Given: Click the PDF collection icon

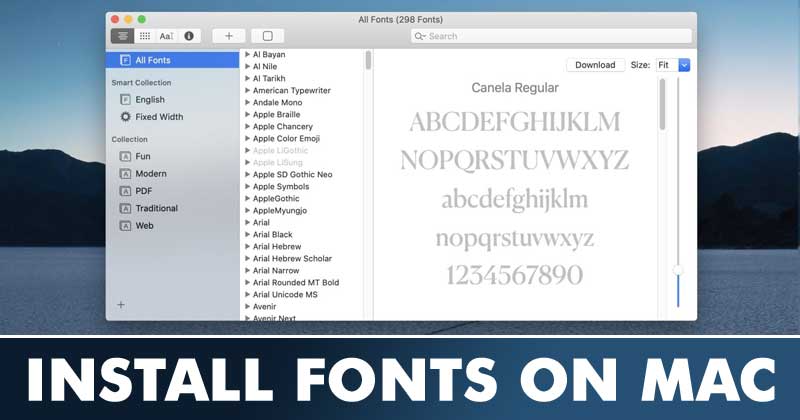Looking at the screenshot, I should [125, 191].
